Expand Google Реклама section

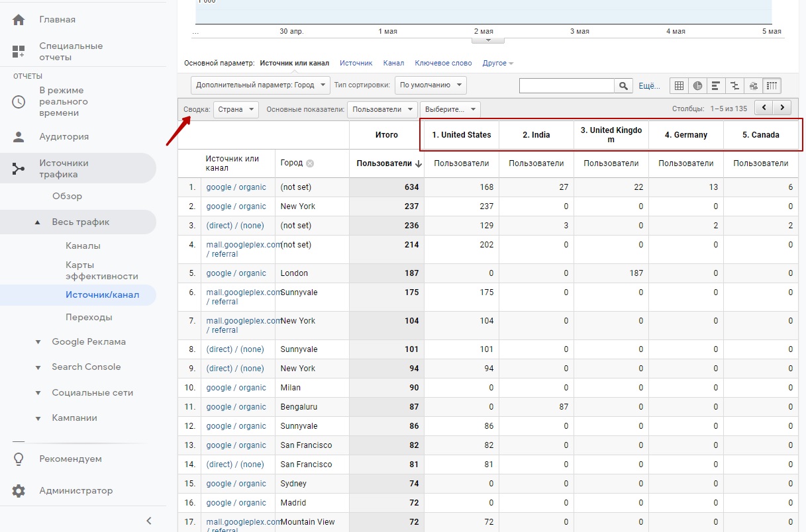(x=38, y=342)
